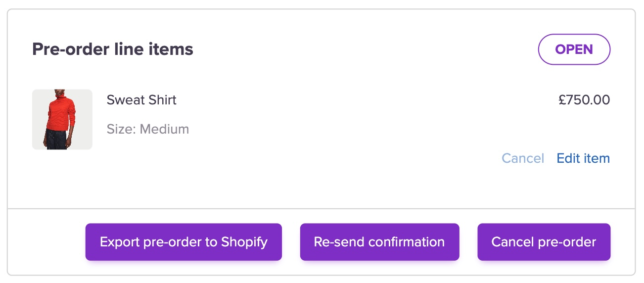Screen dimensions: 644x283
Task: Select the Size: Medium variant text
Action: (x=148, y=130)
